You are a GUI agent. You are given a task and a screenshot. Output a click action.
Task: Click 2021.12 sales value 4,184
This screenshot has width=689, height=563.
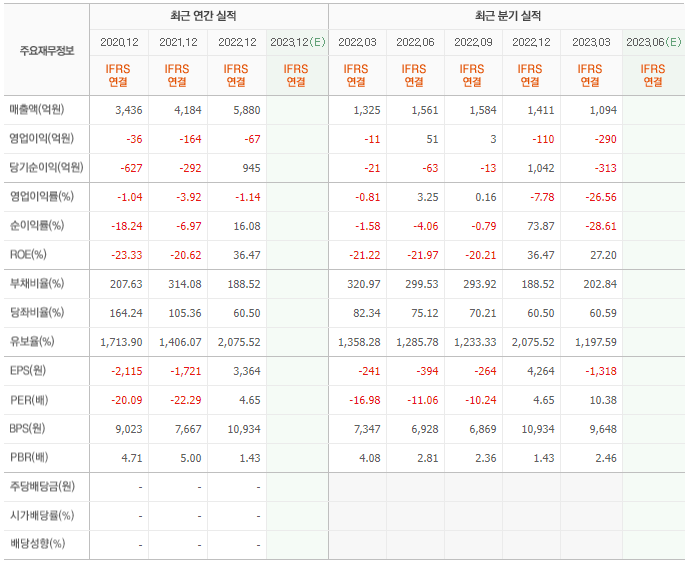pyautogui.click(x=188, y=110)
